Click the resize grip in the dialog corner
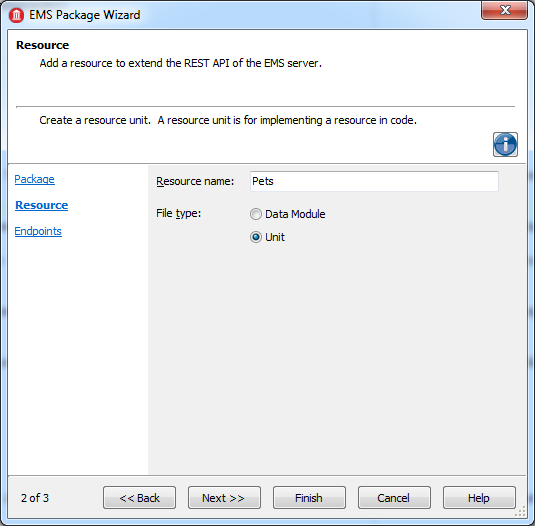 [x=520, y=512]
